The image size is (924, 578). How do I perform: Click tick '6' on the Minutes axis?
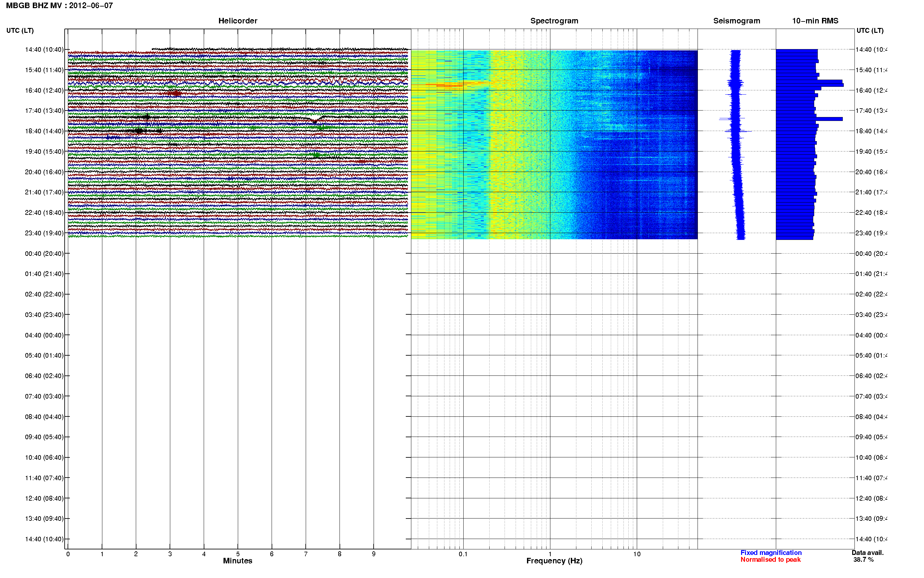(x=272, y=554)
